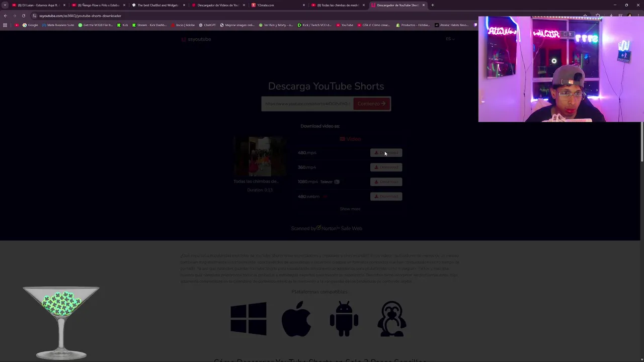644x362 pixels.
Task: Open the tab search dropdown arrow
Action: pyautogui.click(x=5, y=5)
